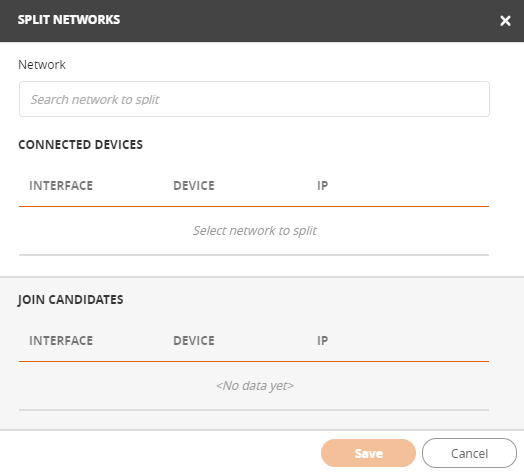Select the Connected Devices section heading
This screenshot has height=474, width=524.
[81, 145]
